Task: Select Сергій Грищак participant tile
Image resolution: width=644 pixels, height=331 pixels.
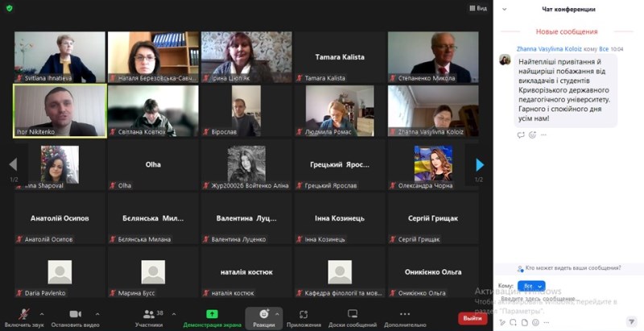Action: 433,218
